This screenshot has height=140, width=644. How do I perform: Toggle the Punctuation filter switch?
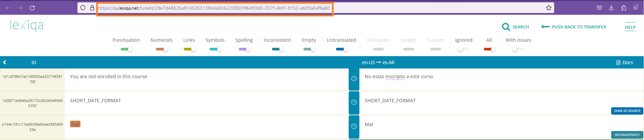(126, 49)
